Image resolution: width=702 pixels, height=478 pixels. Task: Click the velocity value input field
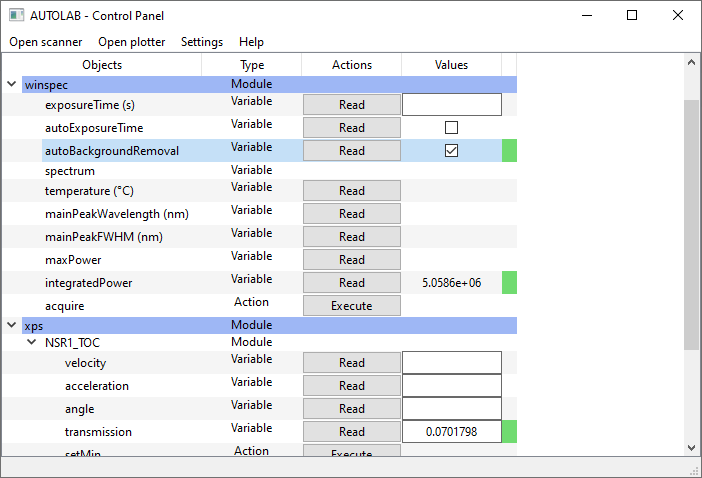click(452, 363)
